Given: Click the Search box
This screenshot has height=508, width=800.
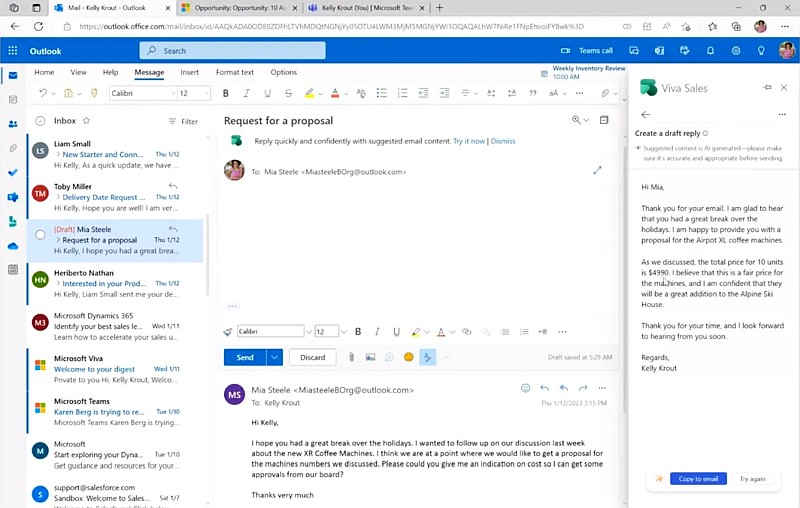Looking at the screenshot, I should (x=232, y=50).
